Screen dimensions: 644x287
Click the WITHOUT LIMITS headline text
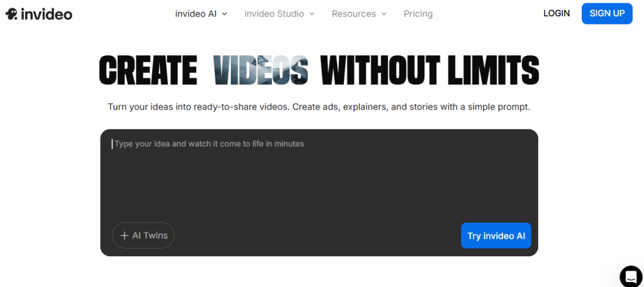click(430, 70)
